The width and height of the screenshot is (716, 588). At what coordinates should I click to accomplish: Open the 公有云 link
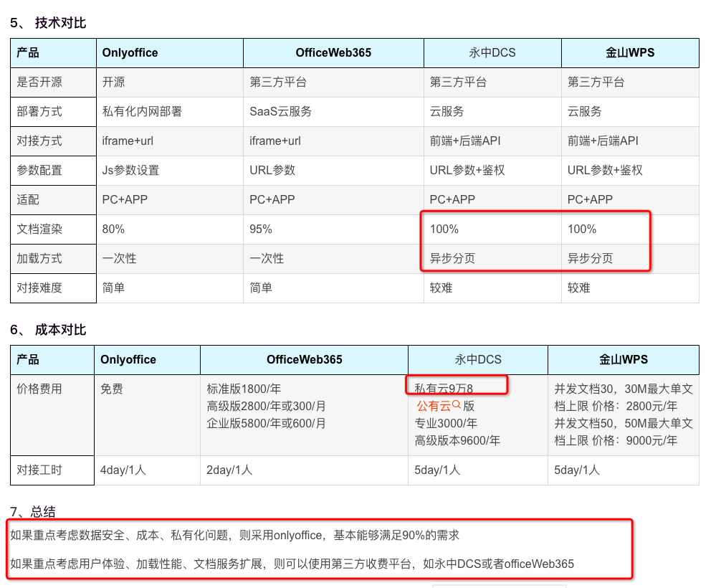click(x=434, y=406)
